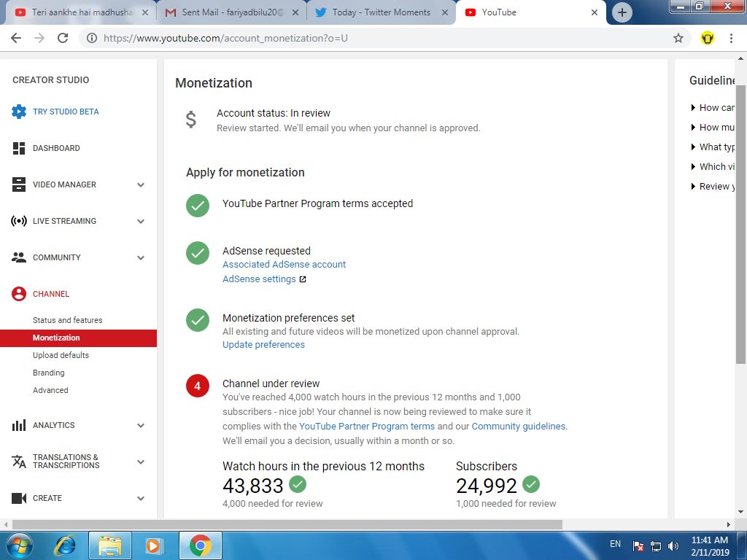Open Advanced in Channel menu
The image size is (747, 560).
50,390
